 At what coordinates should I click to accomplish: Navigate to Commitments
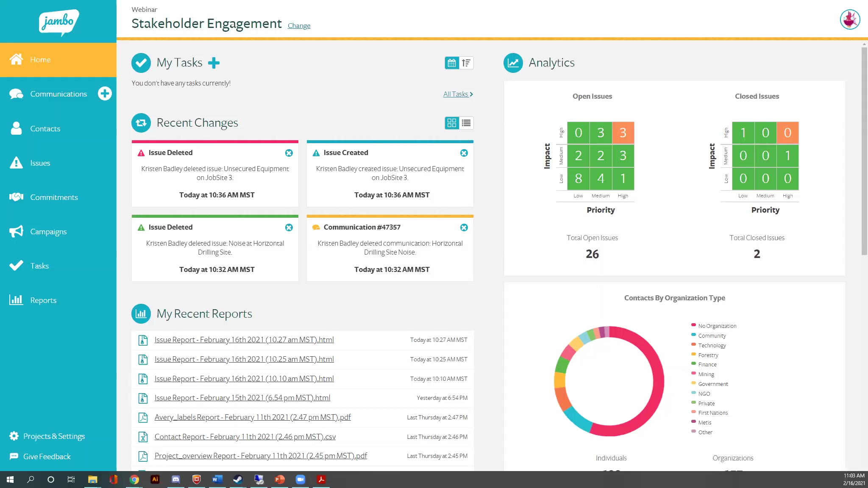tap(54, 197)
